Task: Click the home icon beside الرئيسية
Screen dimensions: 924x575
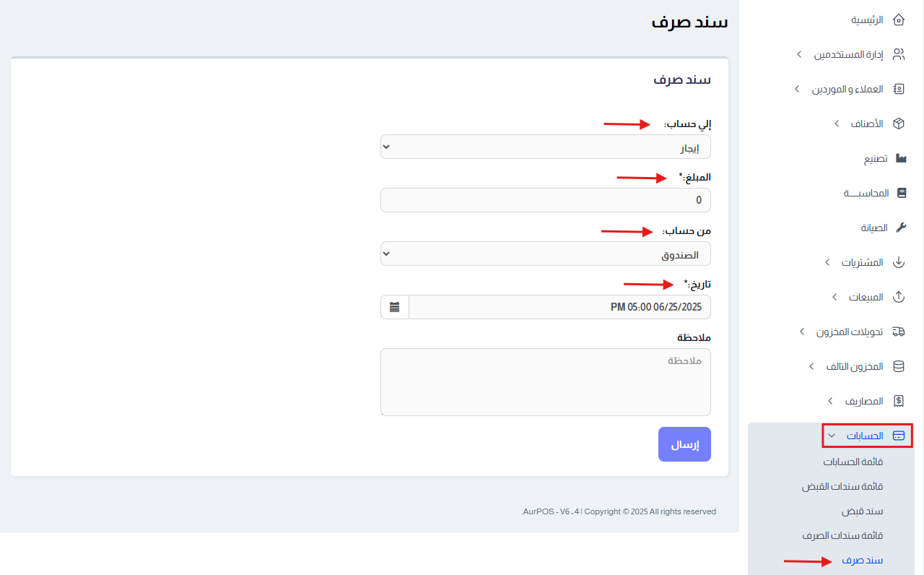Action: pos(899,20)
